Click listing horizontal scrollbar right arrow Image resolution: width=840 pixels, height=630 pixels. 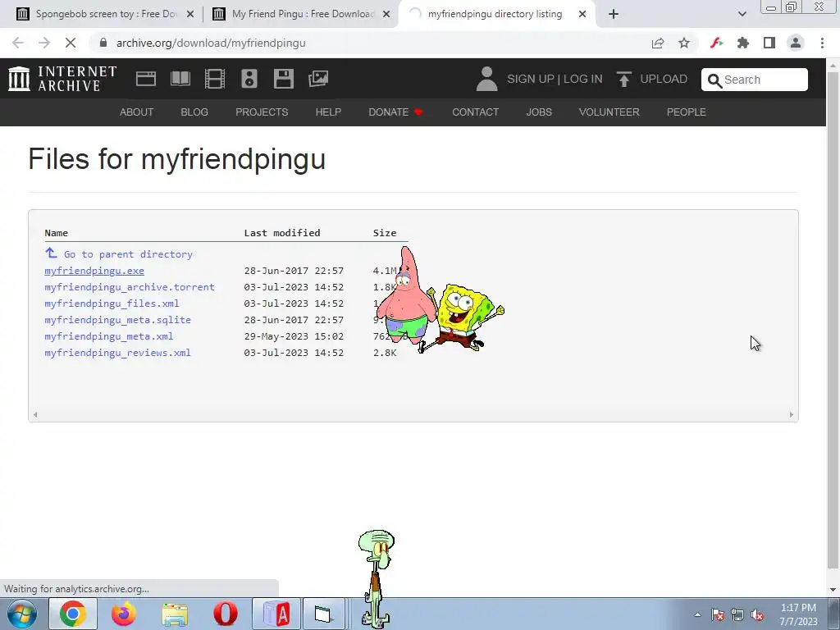792,414
